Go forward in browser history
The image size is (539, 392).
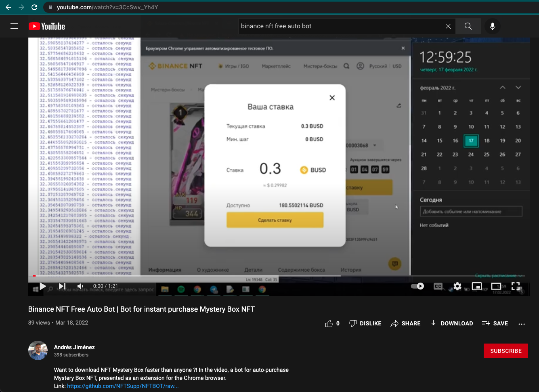(x=21, y=7)
